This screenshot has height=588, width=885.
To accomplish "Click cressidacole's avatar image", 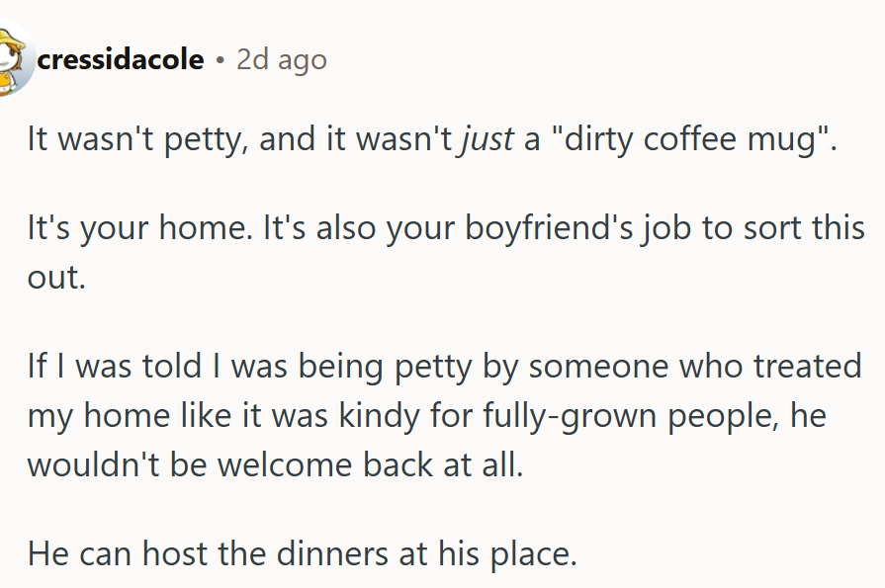I will pyautogui.click(x=14, y=59).
